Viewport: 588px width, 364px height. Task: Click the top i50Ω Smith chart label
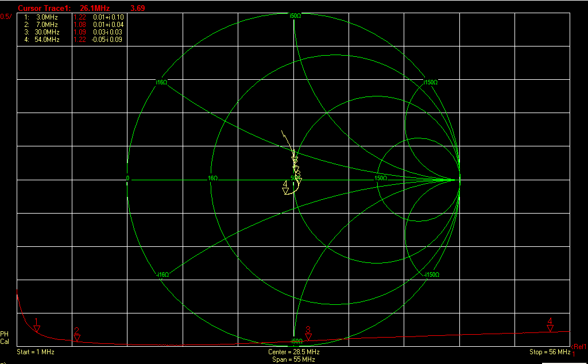(295, 16)
